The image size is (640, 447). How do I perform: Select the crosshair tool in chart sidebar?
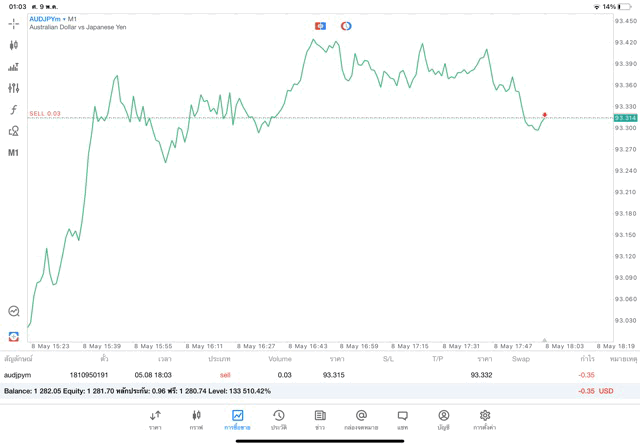(x=13, y=23)
